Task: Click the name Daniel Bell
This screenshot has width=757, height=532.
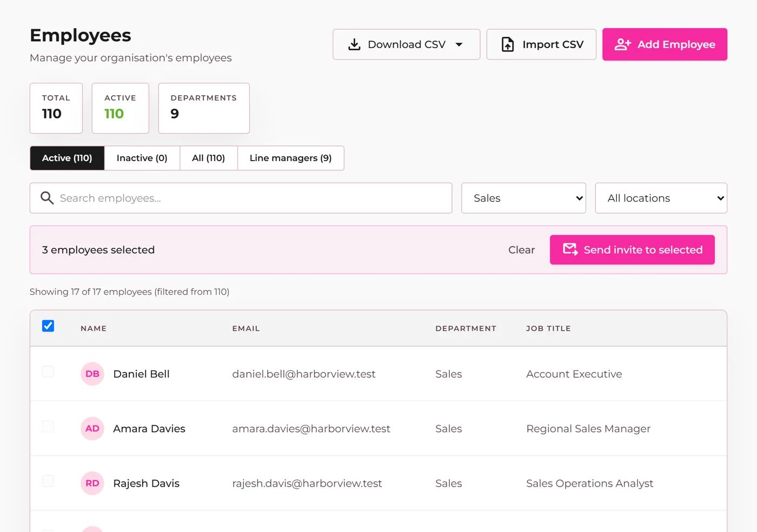Action: [x=141, y=374]
